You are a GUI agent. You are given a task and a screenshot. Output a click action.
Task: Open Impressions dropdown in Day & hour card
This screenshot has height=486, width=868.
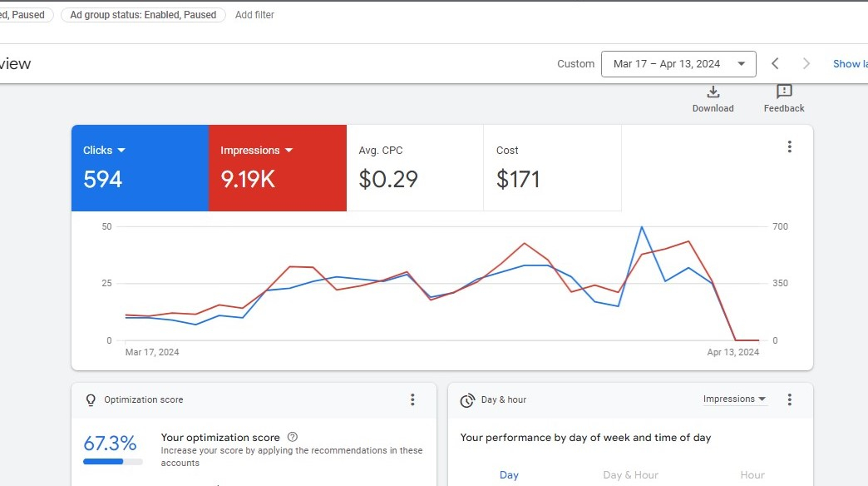click(734, 399)
